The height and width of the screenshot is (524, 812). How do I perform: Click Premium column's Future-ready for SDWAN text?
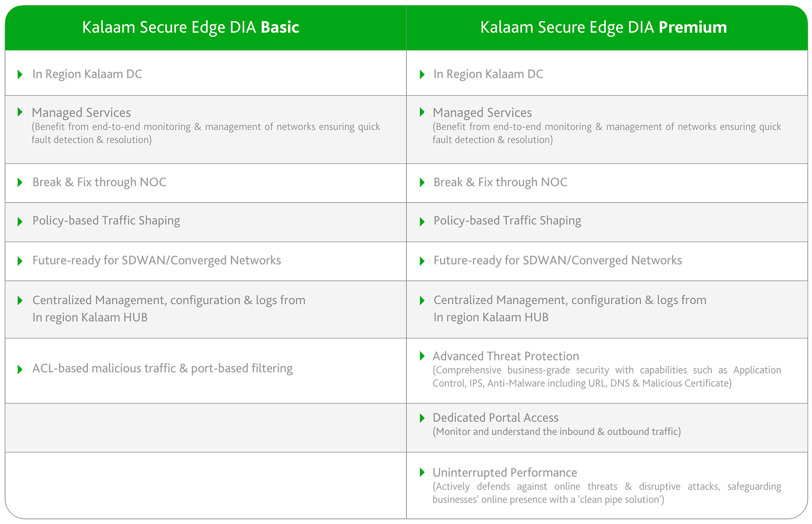point(557,260)
